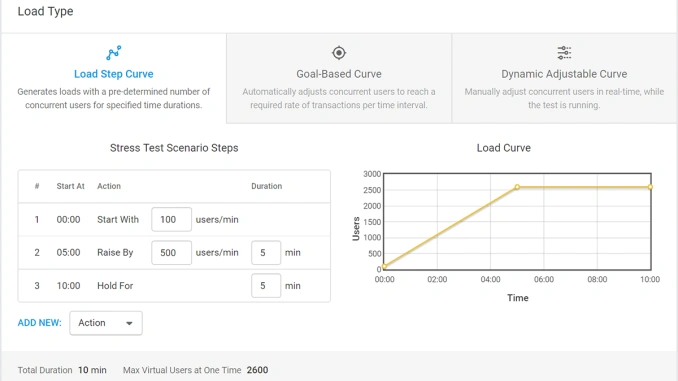This screenshot has height=381, width=678.
Task: Click the 06:00 x-axis tick label
Action: click(x=544, y=279)
